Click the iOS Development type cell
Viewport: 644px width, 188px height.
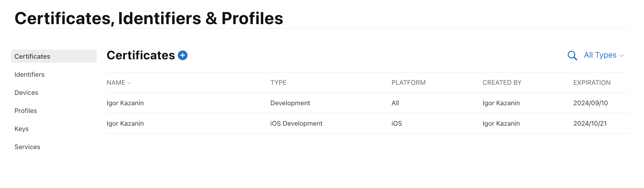[x=296, y=123]
